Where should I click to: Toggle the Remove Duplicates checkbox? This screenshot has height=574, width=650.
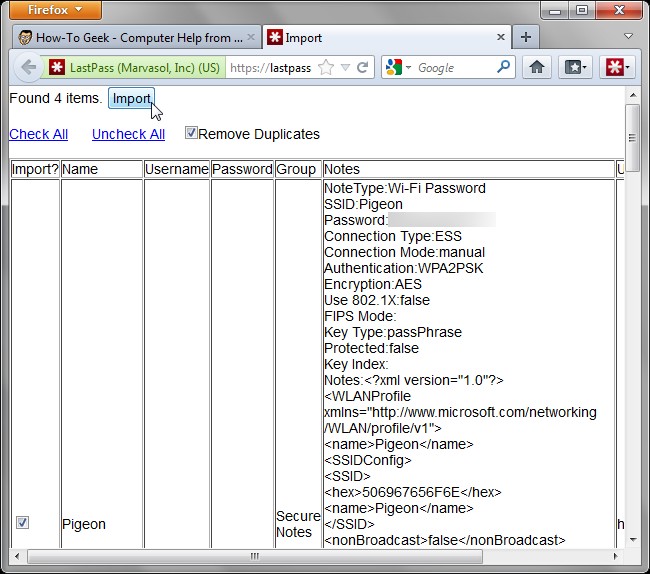pos(191,133)
